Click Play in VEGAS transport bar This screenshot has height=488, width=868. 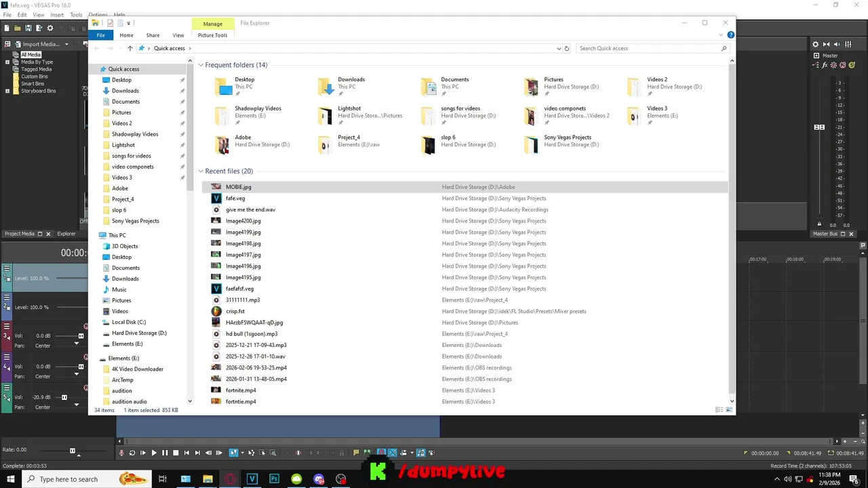[154, 453]
